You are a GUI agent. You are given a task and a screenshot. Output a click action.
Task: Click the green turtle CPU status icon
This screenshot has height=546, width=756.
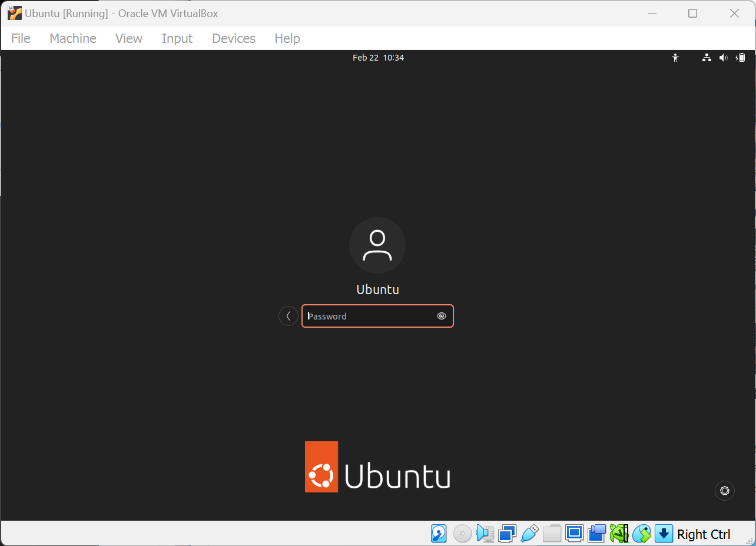619,534
